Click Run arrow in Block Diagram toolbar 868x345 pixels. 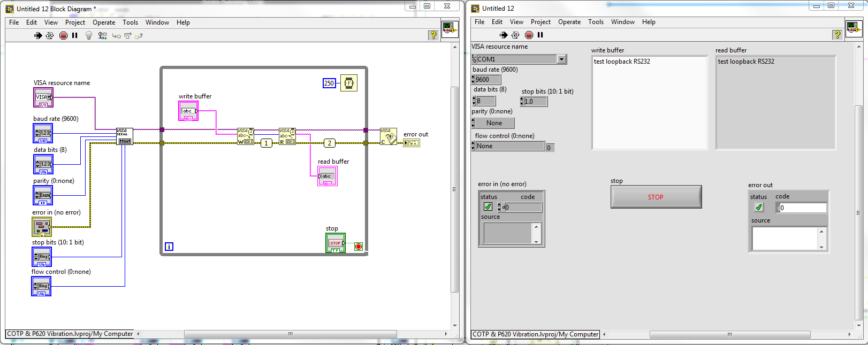click(x=38, y=36)
